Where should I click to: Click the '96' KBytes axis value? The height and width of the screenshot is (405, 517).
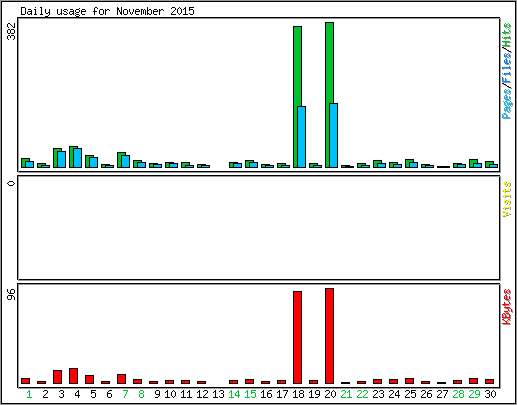12,294
